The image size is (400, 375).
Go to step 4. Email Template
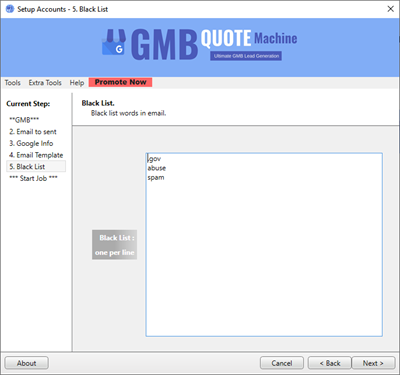point(36,155)
